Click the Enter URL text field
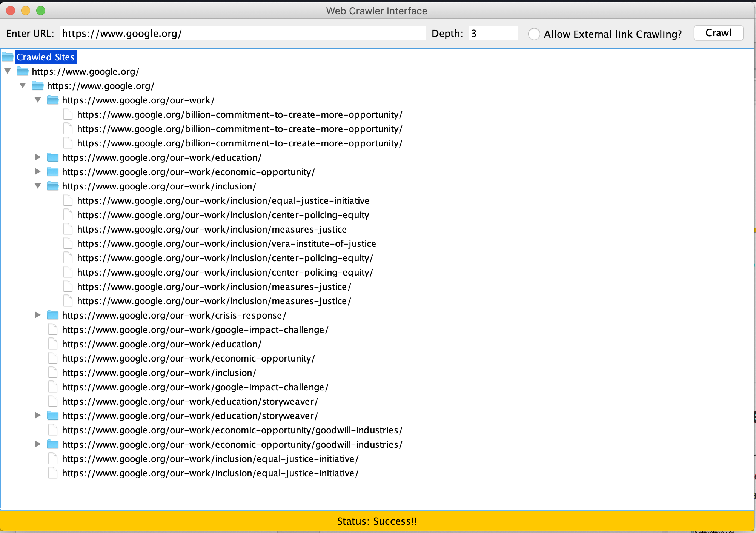Viewport: 756px width, 533px height. point(242,33)
